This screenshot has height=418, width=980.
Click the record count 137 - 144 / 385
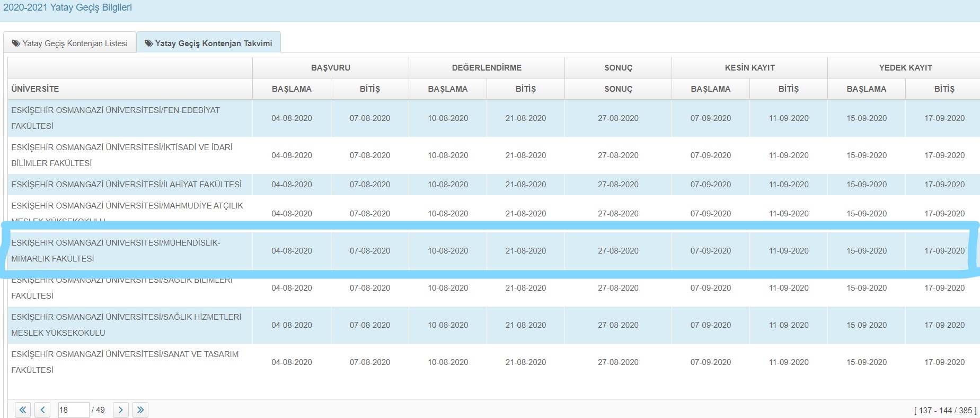click(x=945, y=411)
